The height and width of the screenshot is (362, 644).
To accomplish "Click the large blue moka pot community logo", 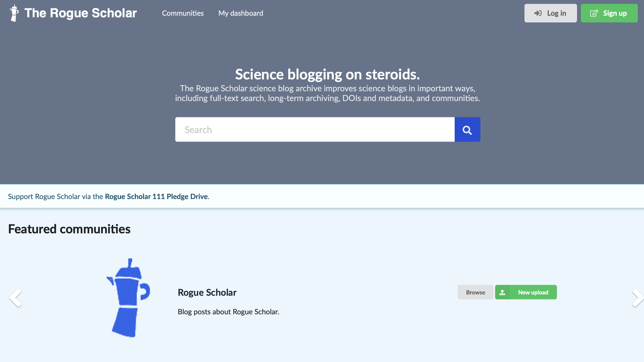I will [x=129, y=298].
